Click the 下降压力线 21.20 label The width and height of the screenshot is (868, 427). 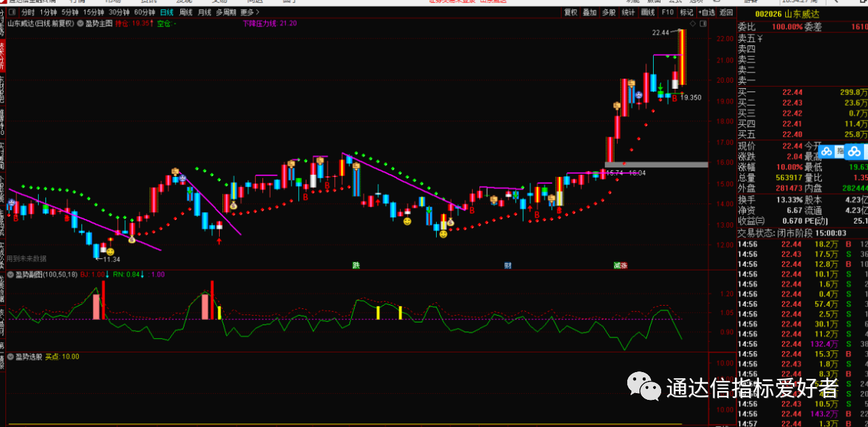[270, 24]
